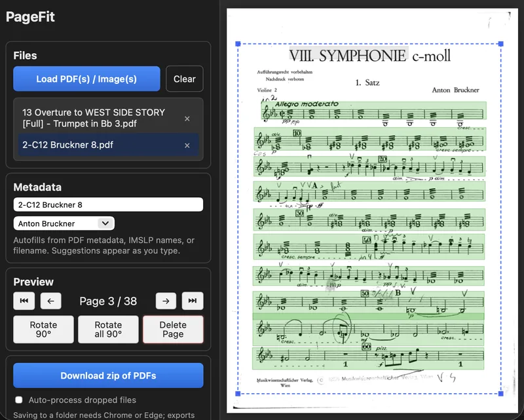The image size is (524, 420).
Task: Select 2-C12 Bruckner 8.pdf file entry
Action: point(108,145)
